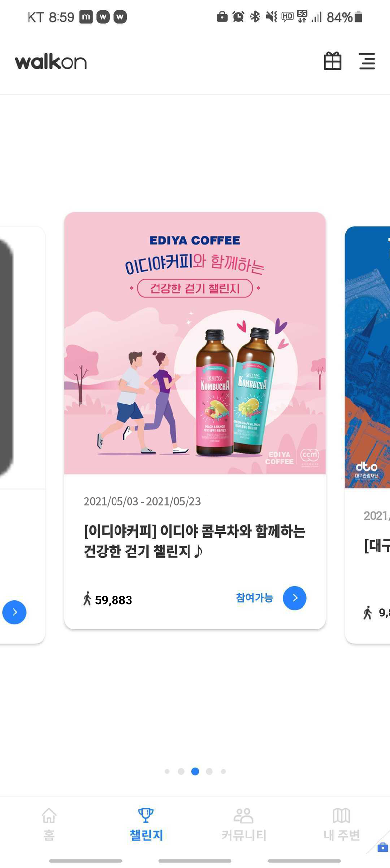Tap the Ediya kombucha challenge title text

[x=194, y=541]
